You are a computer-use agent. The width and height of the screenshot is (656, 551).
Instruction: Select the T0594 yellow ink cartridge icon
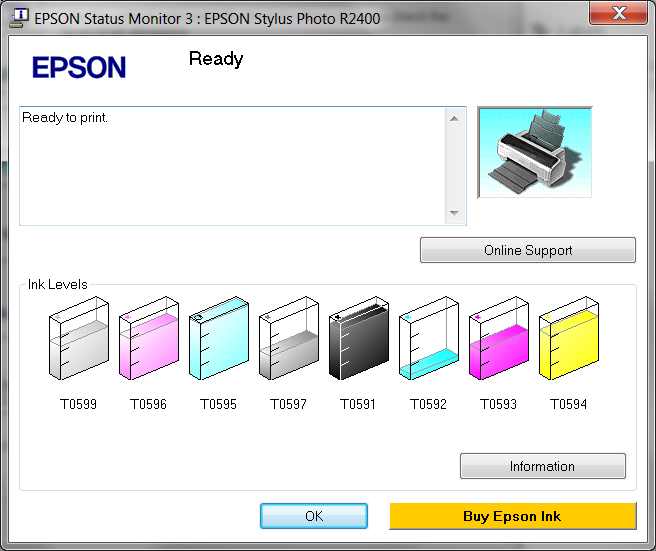pos(569,338)
